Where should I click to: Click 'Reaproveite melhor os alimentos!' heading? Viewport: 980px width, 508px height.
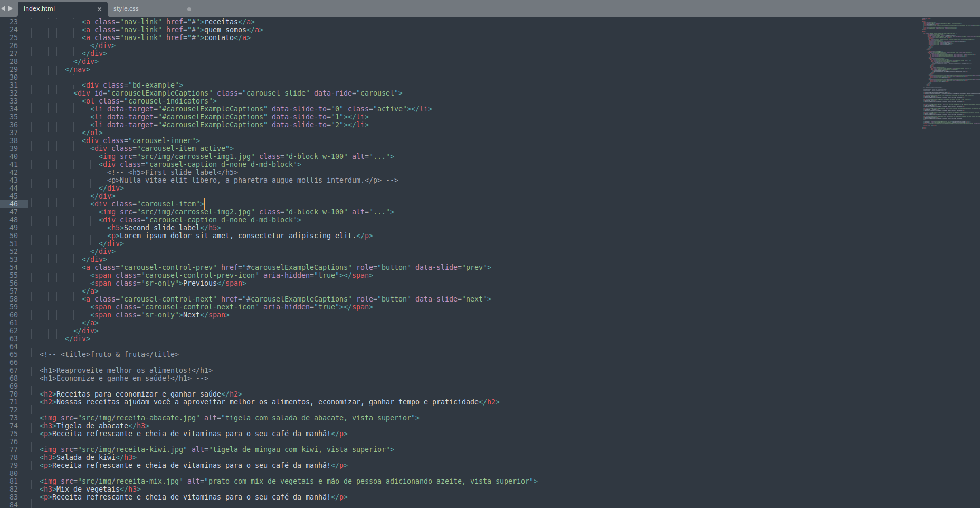tap(124, 370)
